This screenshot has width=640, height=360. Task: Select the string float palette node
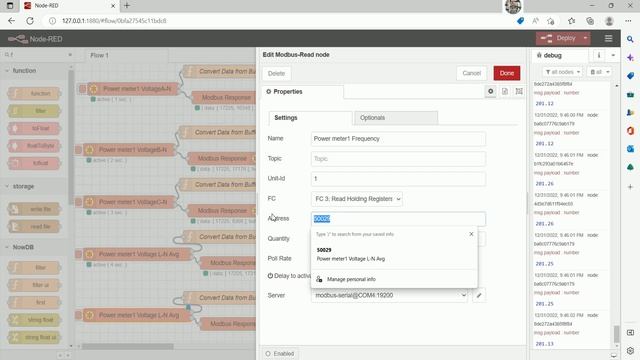point(35,320)
